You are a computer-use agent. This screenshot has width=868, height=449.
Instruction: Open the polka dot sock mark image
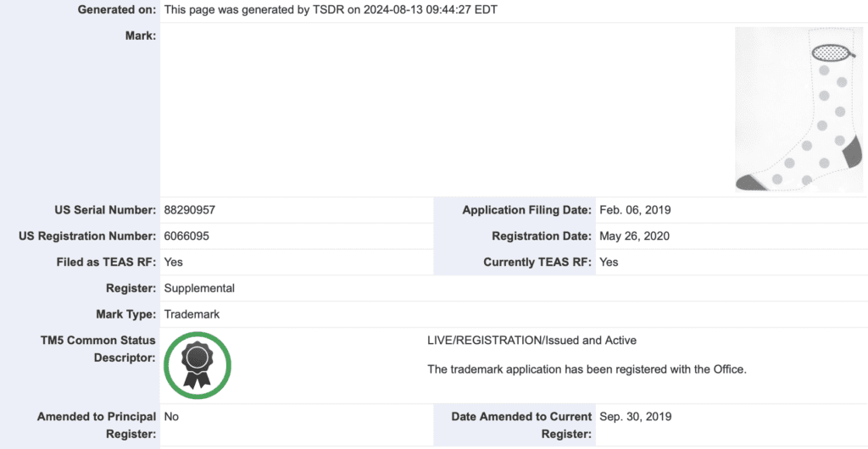point(798,108)
